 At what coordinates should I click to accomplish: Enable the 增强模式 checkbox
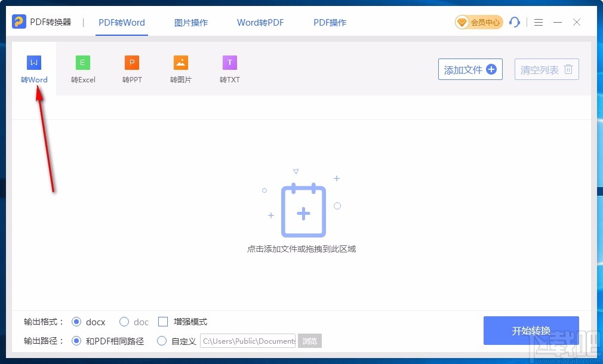coord(163,322)
